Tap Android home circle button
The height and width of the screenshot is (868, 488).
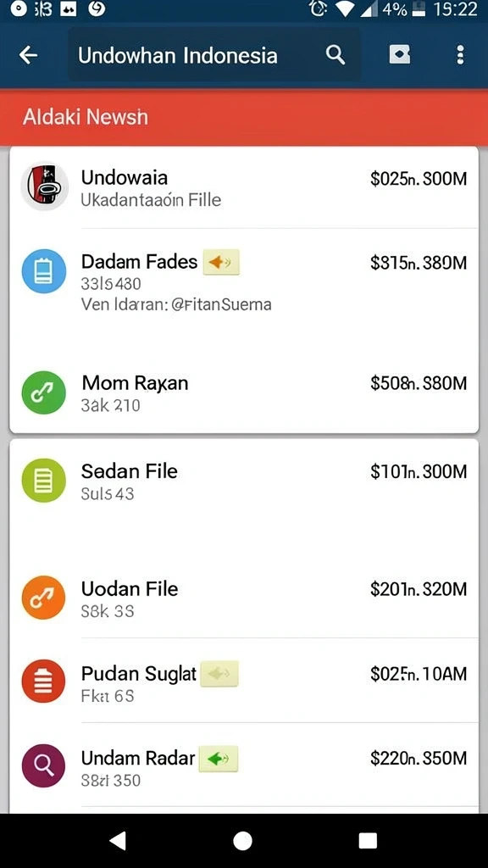coord(242,840)
